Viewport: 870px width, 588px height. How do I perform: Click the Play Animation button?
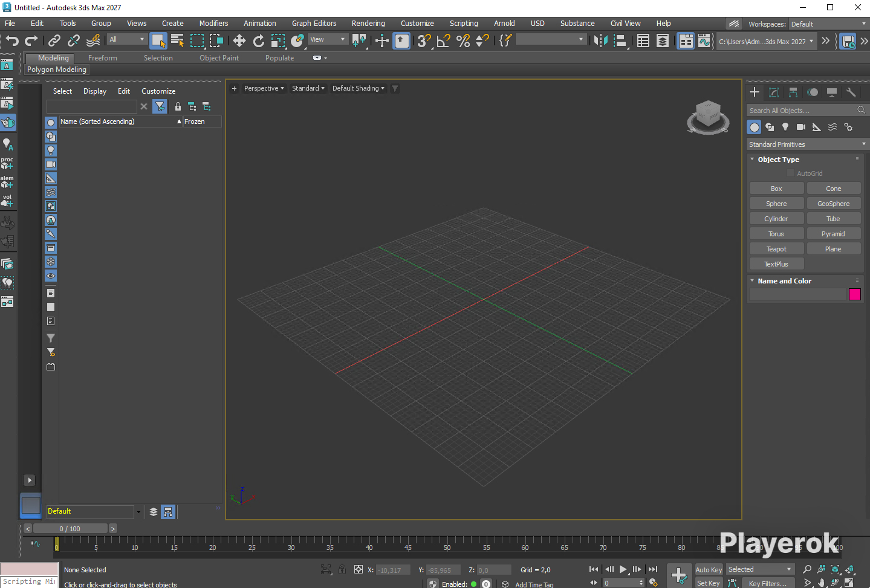pos(623,569)
